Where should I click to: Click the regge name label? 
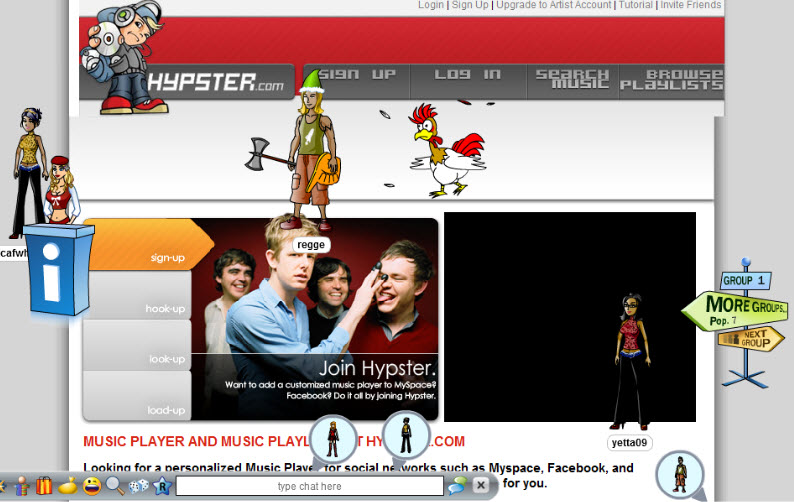[311, 245]
